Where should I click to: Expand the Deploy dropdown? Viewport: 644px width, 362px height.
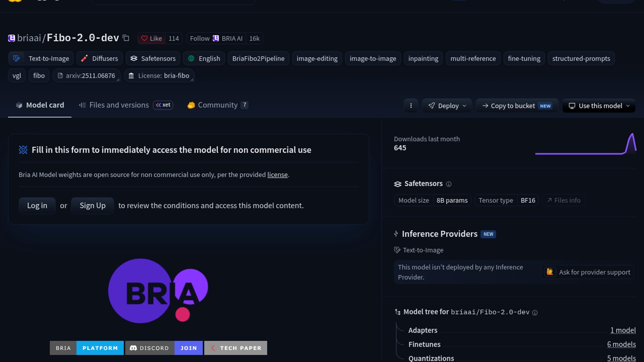pos(447,106)
